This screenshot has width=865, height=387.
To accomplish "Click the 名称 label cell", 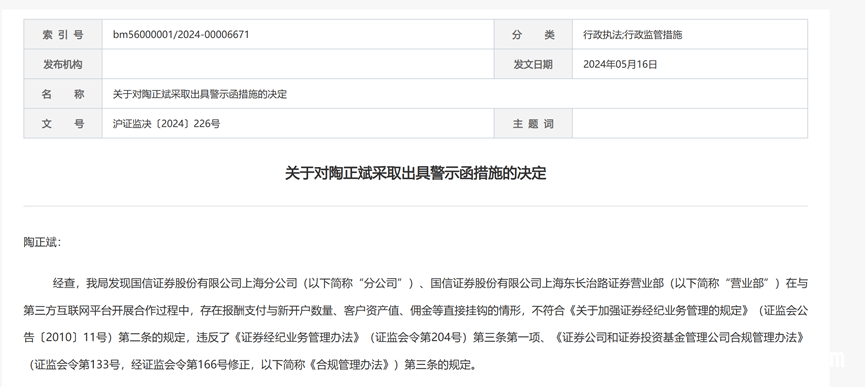I will (x=63, y=94).
